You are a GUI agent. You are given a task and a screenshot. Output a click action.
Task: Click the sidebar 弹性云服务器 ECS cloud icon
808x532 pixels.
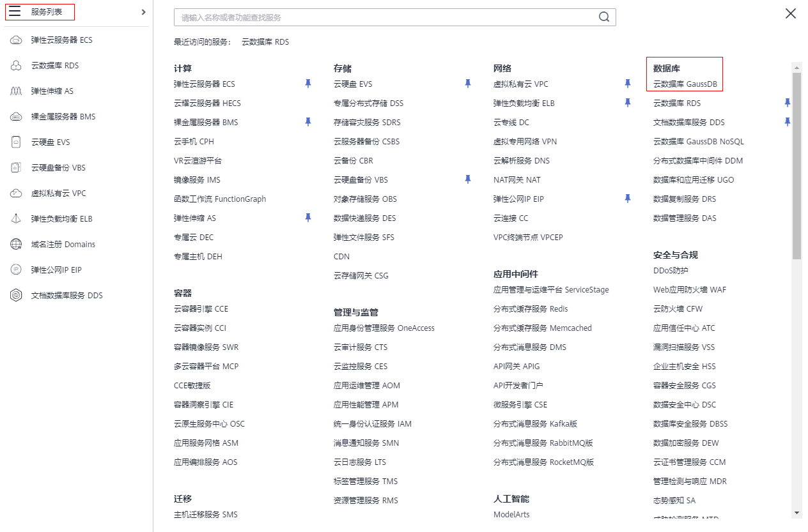[17, 40]
